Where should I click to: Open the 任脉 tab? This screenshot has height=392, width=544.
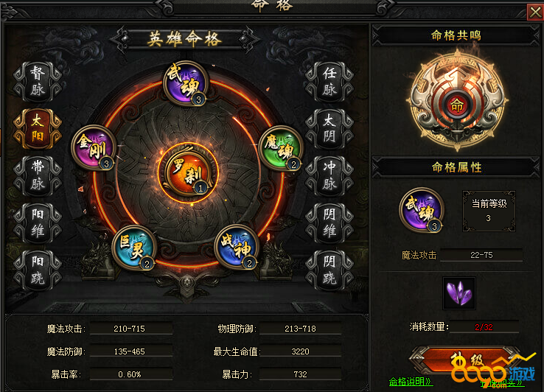329,82
